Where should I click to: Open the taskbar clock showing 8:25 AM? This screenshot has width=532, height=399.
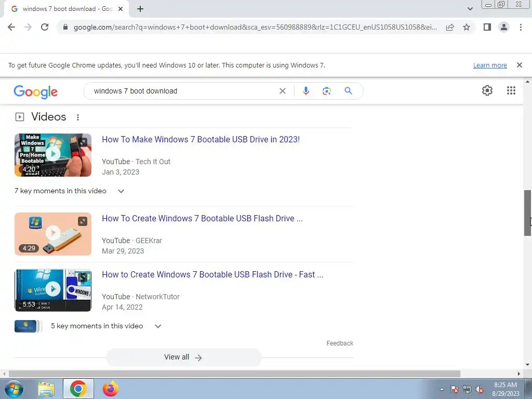506,389
